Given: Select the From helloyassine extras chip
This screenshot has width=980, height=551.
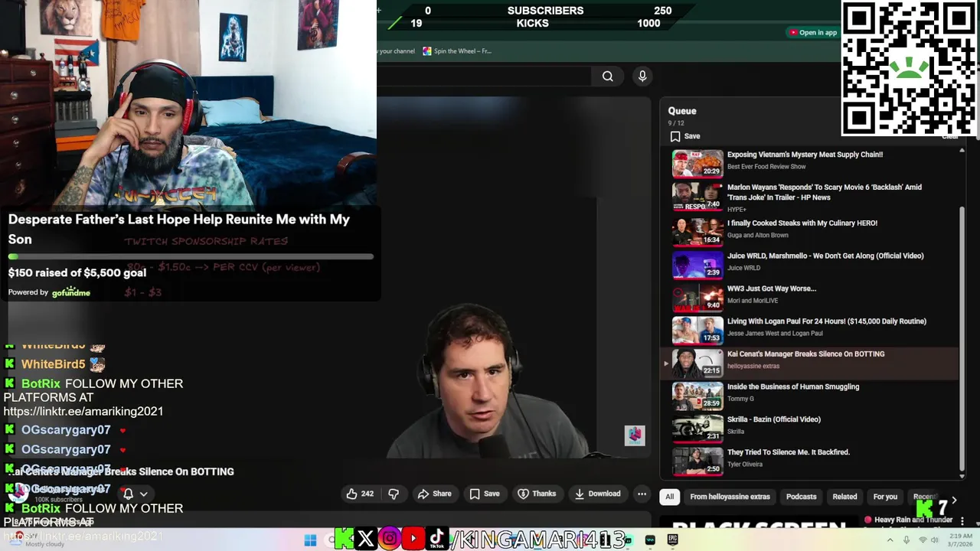Looking at the screenshot, I should pos(730,497).
